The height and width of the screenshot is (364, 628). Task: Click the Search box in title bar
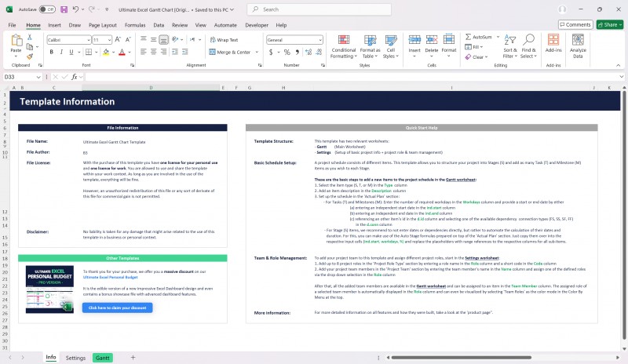coord(319,9)
